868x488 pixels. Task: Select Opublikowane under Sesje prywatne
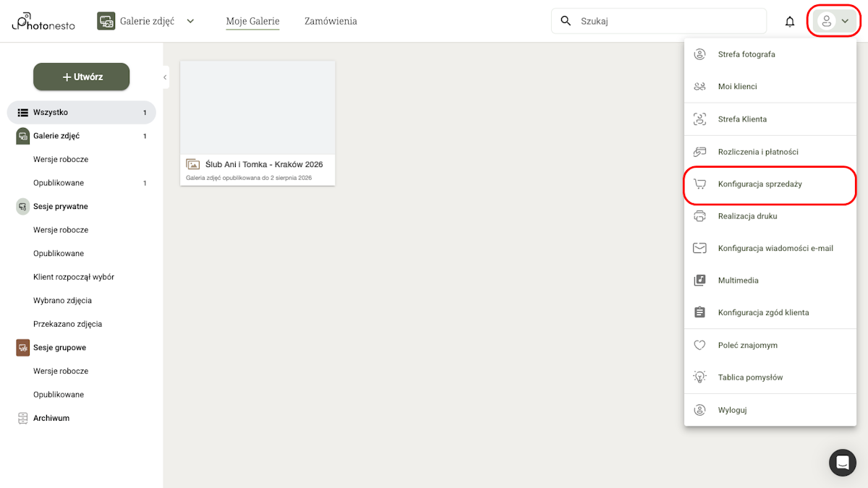(x=59, y=253)
